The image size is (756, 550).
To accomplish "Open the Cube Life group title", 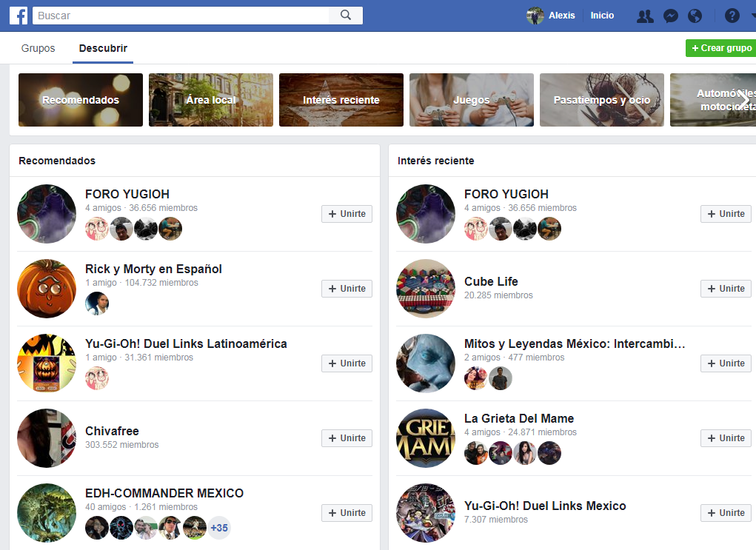I will pos(491,281).
